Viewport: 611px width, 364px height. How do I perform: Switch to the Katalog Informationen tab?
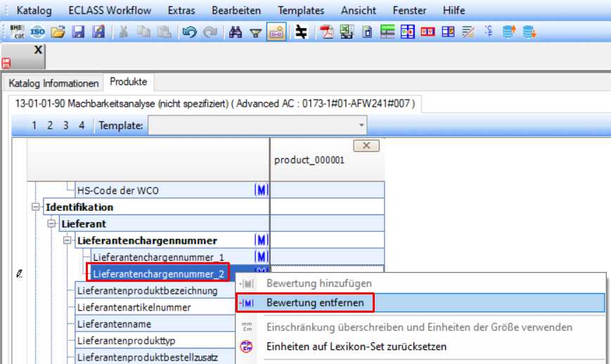(x=53, y=84)
